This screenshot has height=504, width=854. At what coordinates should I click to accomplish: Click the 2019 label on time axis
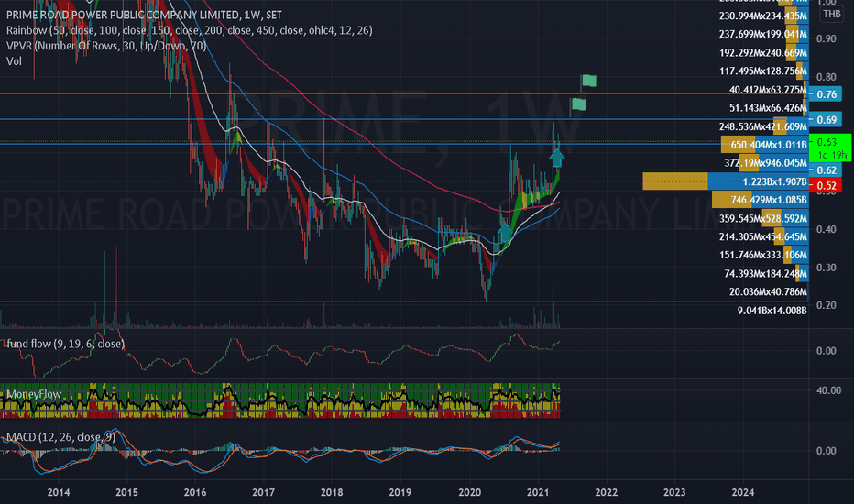(400, 493)
